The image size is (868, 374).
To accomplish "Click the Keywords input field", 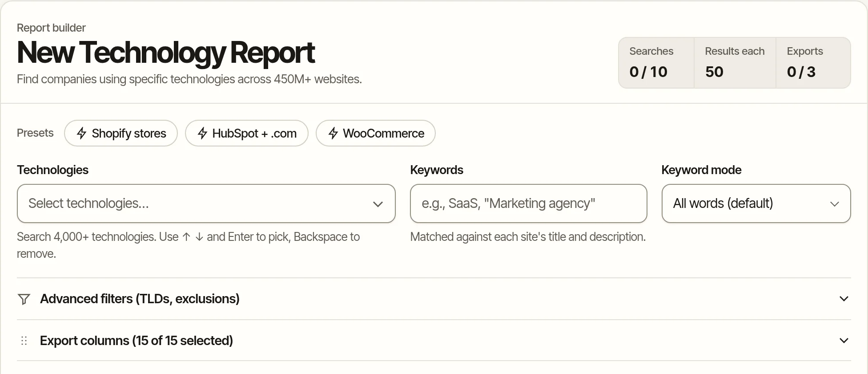I will (x=529, y=203).
